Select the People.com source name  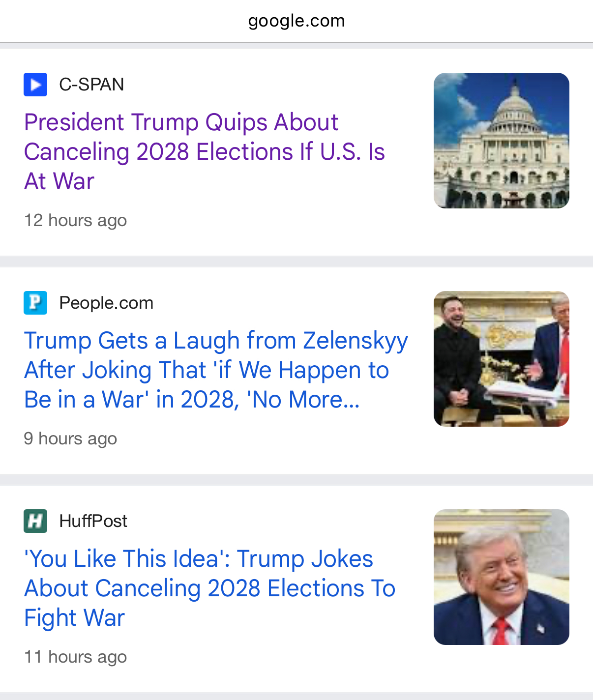point(106,303)
